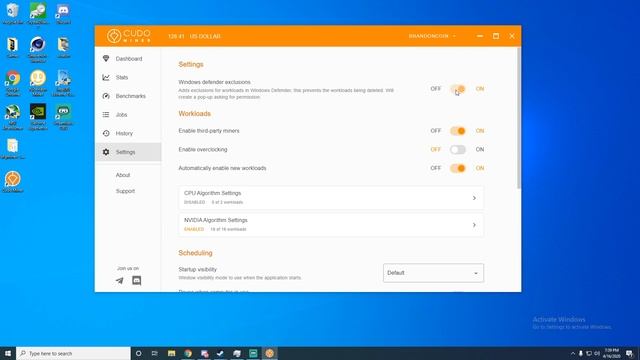Click OFF label for Windows Defender exclusions

(x=436, y=89)
